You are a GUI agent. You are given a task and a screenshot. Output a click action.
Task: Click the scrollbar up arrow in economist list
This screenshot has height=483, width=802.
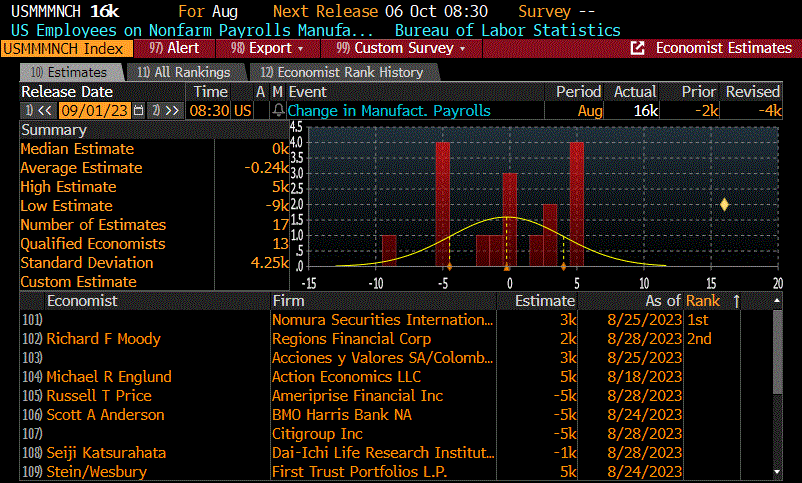tap(777, 301)
